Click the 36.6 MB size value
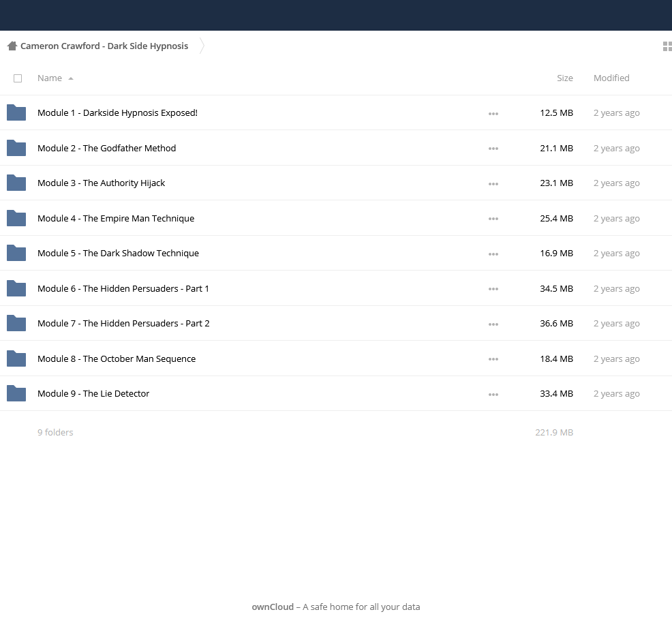Image resolution: width=672 pixels, height=627 pixels. click(556, 323)
